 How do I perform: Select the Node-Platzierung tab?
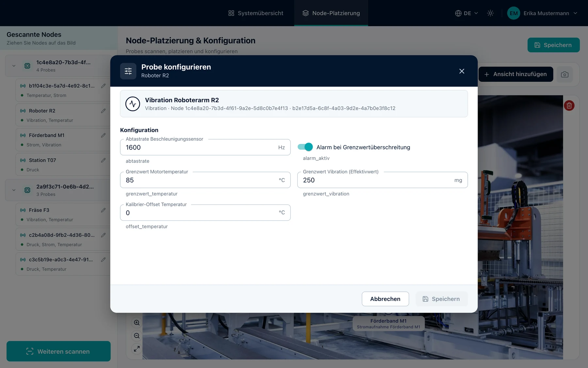[x=331, y=13]
